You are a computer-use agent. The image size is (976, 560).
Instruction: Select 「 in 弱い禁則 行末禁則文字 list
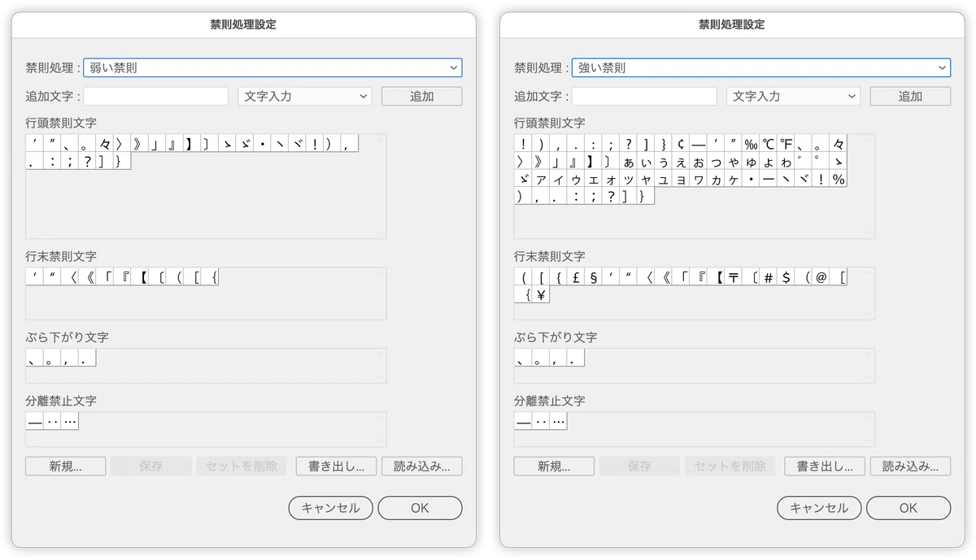(x=105, y=277)
